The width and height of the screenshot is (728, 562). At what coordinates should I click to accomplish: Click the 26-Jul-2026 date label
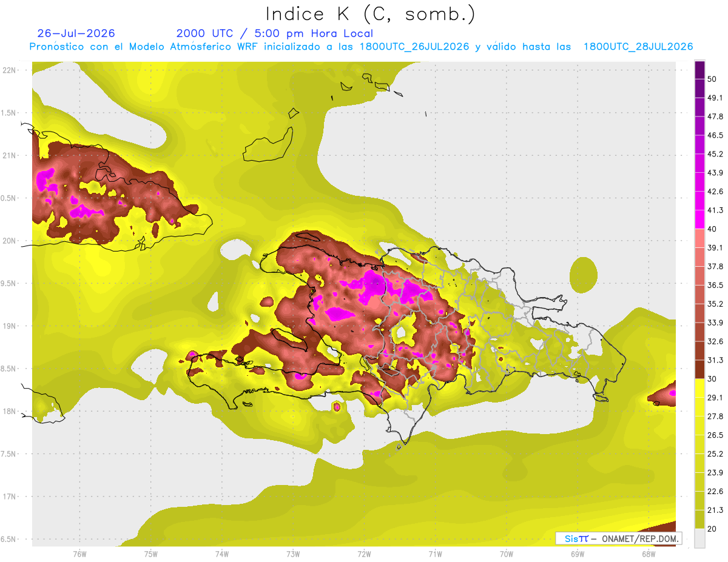click(76, 33)
